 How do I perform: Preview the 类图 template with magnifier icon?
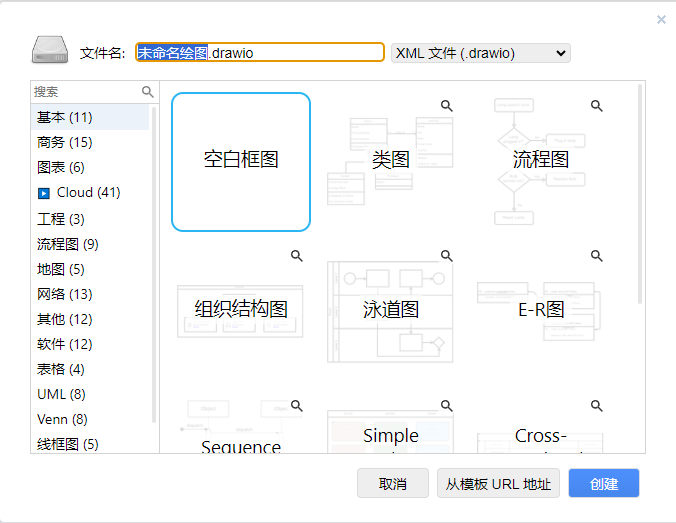447,105
